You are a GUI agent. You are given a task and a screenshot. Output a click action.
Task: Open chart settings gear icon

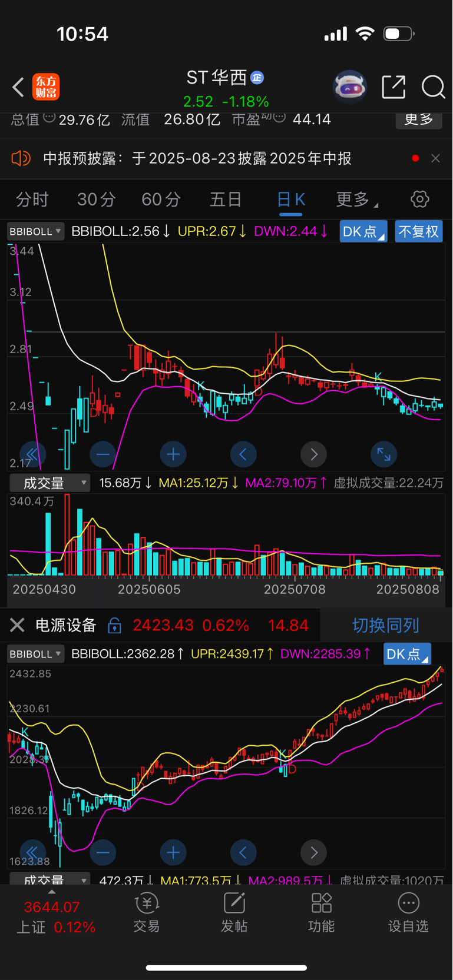pos(419,199)
